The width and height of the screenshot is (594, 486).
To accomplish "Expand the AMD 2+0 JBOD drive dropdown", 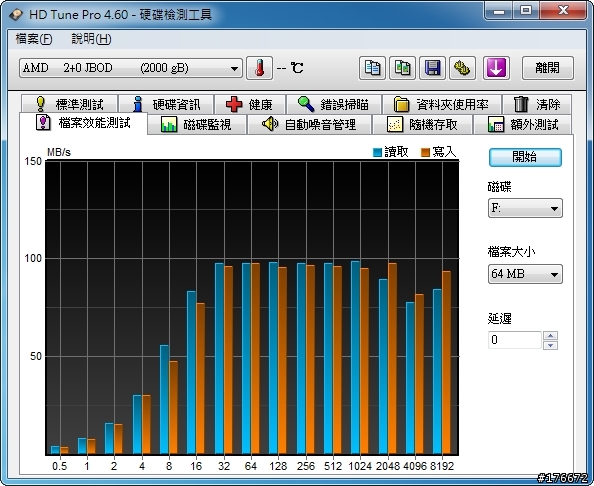I will (131, 68).
